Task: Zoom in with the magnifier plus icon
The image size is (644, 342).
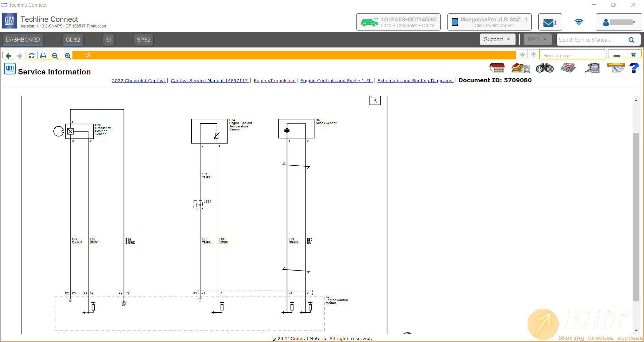Action: pos(67,56)
